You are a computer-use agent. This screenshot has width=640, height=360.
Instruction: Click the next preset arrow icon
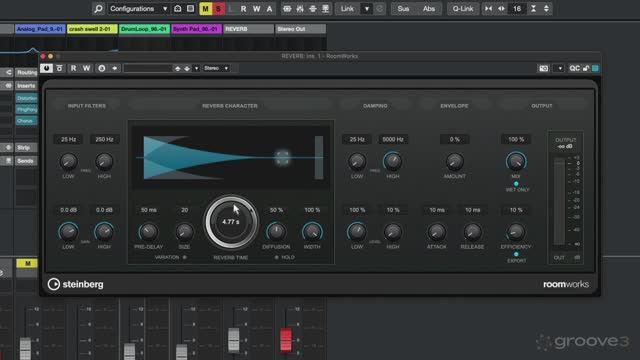click(x=187, y=68)
